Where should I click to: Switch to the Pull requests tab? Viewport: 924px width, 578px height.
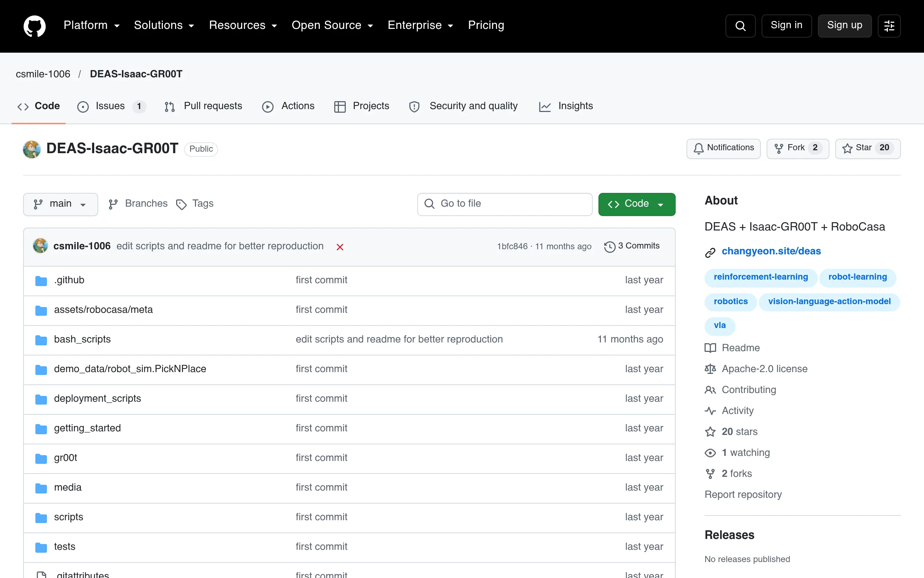point(203,106)
